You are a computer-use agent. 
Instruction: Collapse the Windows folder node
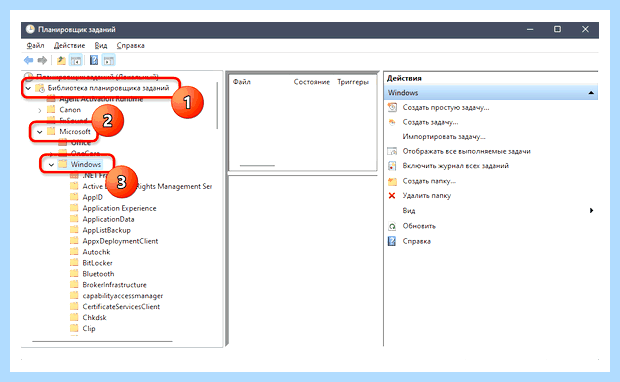[x=51, y=165]
